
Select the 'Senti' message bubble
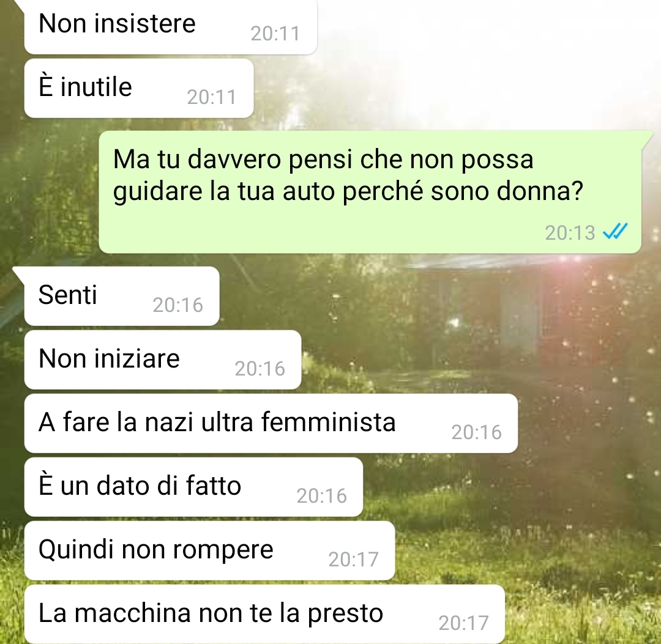click(x=122, y=296)
